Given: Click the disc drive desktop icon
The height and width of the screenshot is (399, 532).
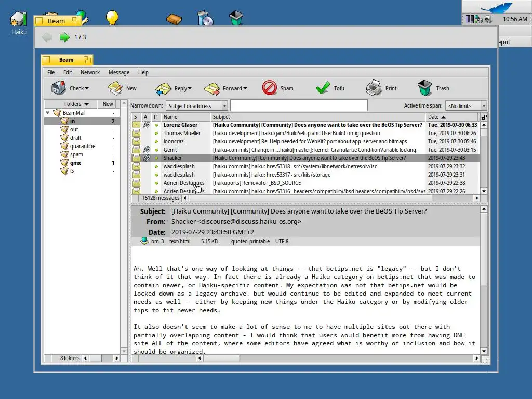Looking at the screenshot, I should [x=205, y=18].
